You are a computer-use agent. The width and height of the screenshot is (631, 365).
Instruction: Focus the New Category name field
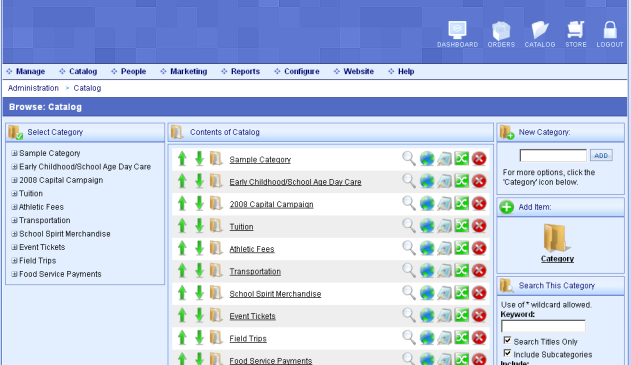click(x=553, y=155)
